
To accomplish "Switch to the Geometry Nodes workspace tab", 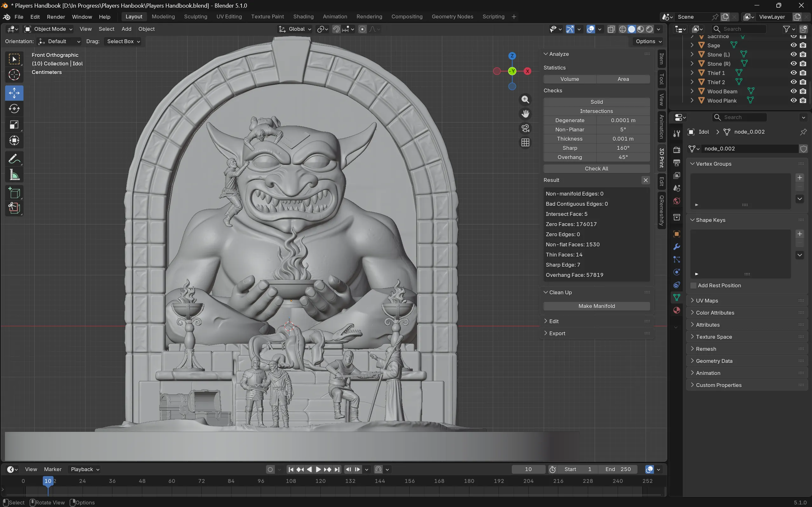I will click(453, 17).
